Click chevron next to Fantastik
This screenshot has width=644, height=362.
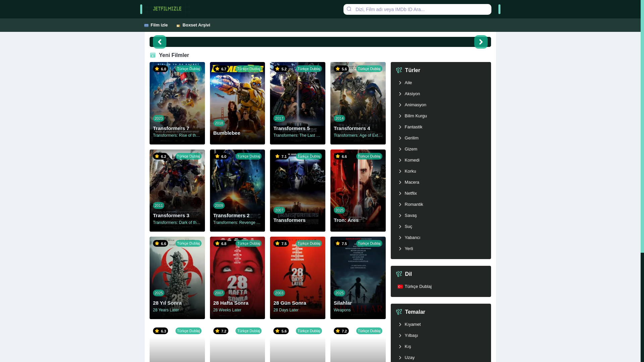pyautogui.click(x=400, y=127)
